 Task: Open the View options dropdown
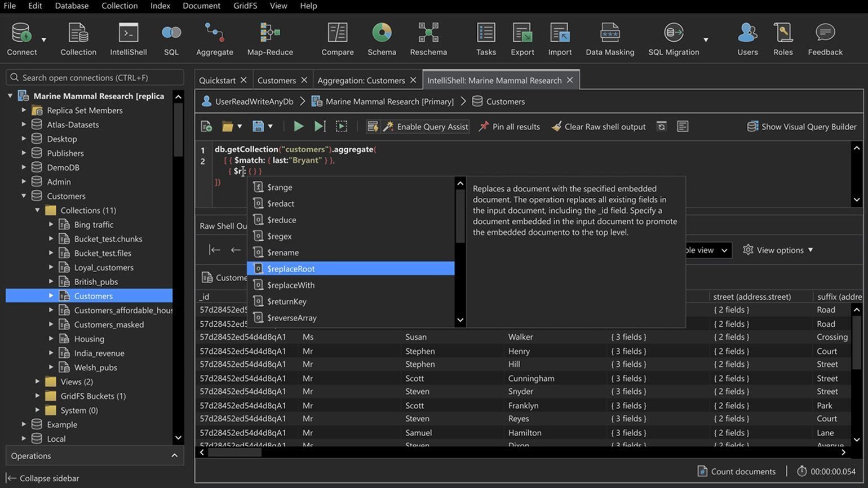tap(778, 250)
